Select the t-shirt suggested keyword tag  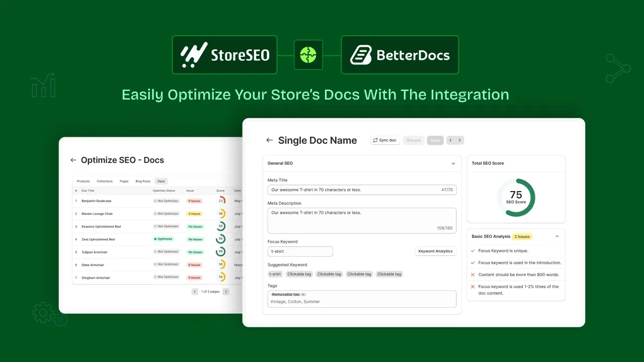click(x=275, y=274)
